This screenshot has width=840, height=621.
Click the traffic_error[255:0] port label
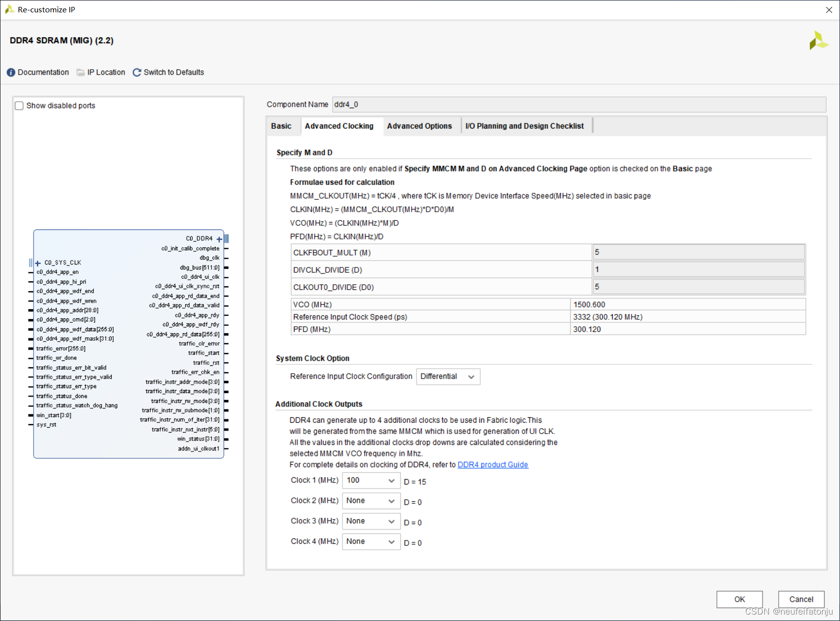click(x=61, y=349)
